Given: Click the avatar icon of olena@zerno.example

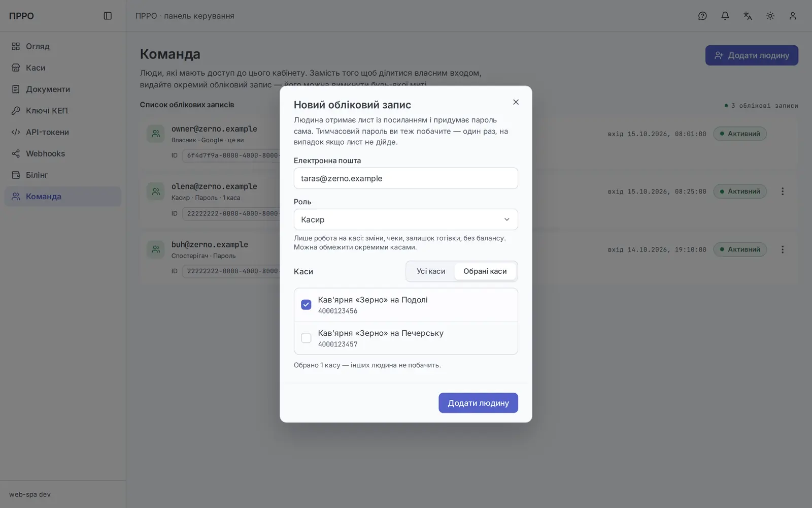Looking at the screenshot, I should click(156, 192).
